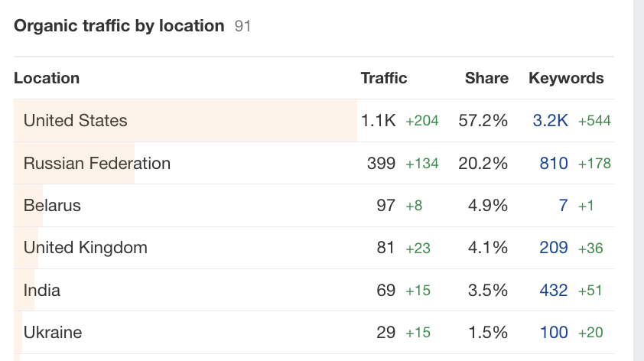Click the Organic traffic by location heading
The image size is (644, 361).
coord(119,26)
